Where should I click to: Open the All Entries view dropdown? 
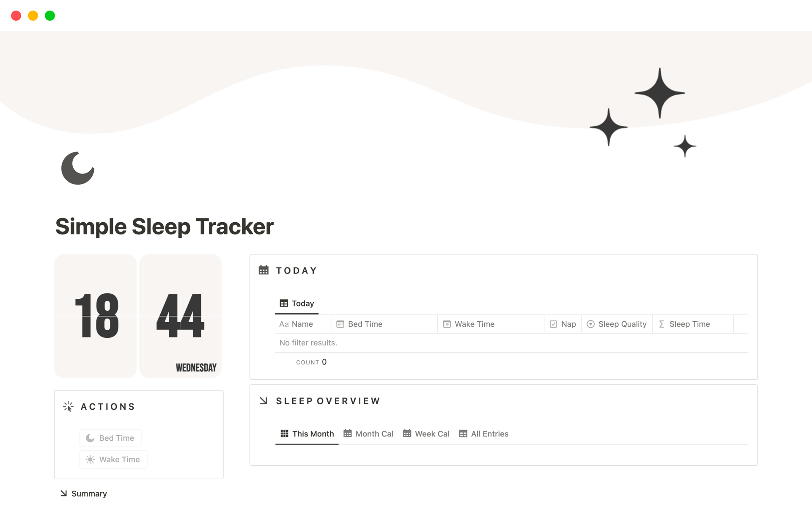click(x=484, y=433)
